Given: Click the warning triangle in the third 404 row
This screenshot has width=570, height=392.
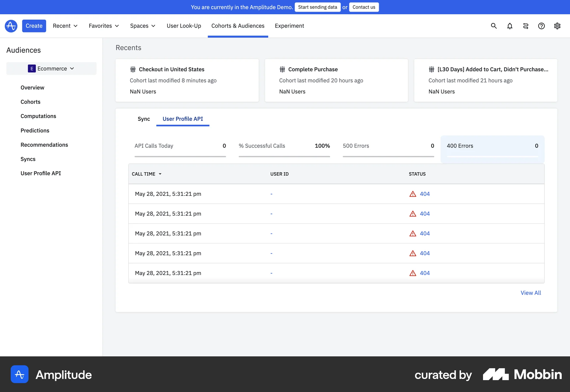Looking at the screenshot, I should pos(413,233).
